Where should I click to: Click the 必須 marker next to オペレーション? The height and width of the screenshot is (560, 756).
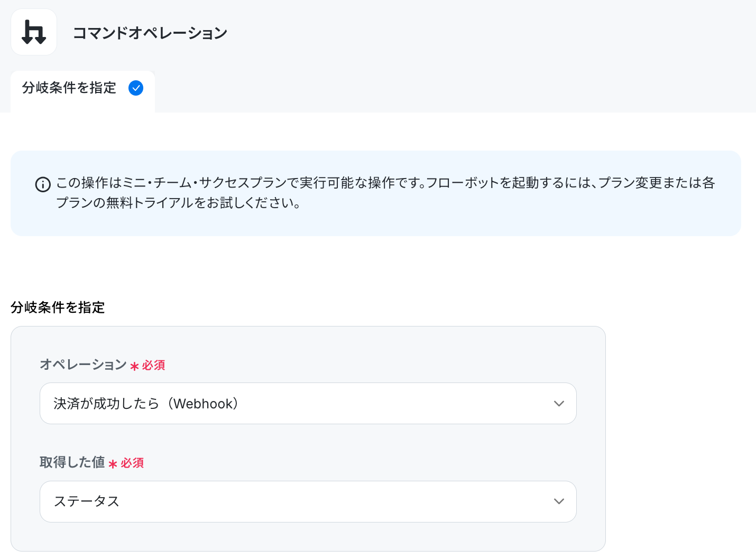point(153,365)
